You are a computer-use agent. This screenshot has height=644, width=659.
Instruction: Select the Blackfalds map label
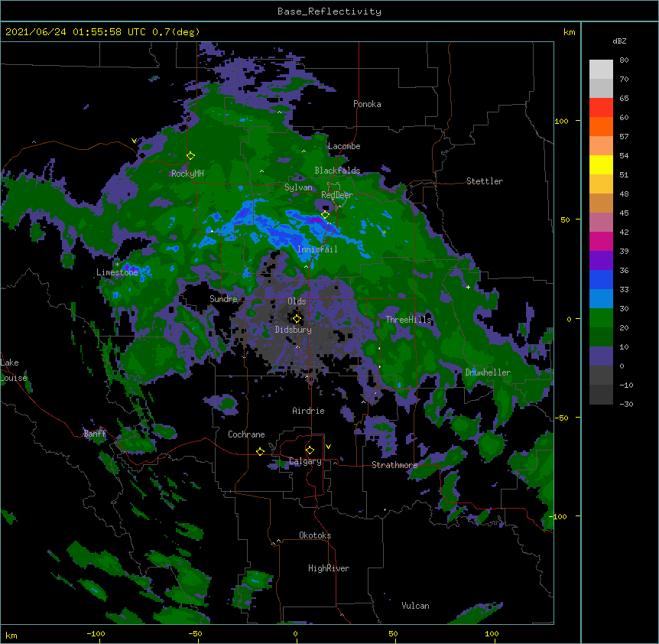(337, 171)
